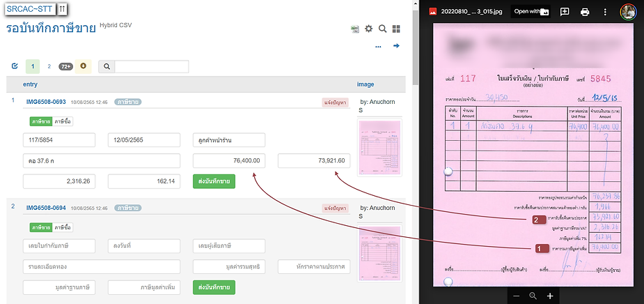Select page 1 tab
This screenshot has width=644, height=304.
(x=33, y=66)
